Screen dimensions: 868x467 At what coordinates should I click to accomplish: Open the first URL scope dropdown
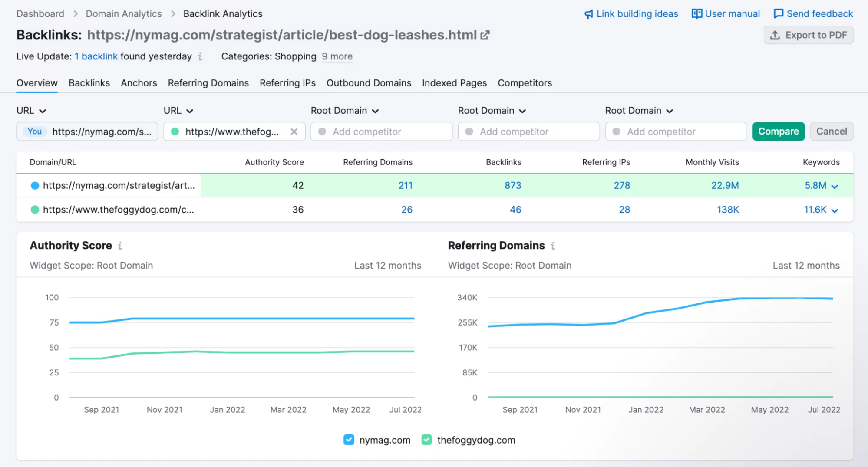point(31,111)
